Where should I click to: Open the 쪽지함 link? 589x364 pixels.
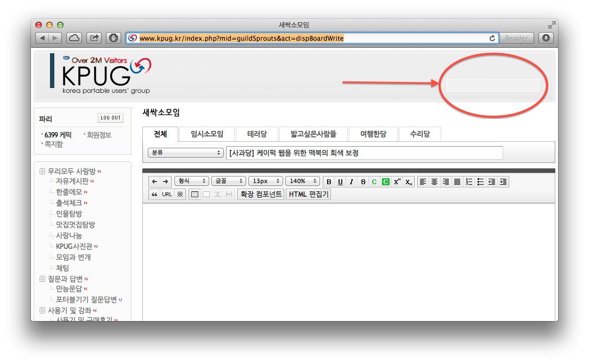point(54,145)
